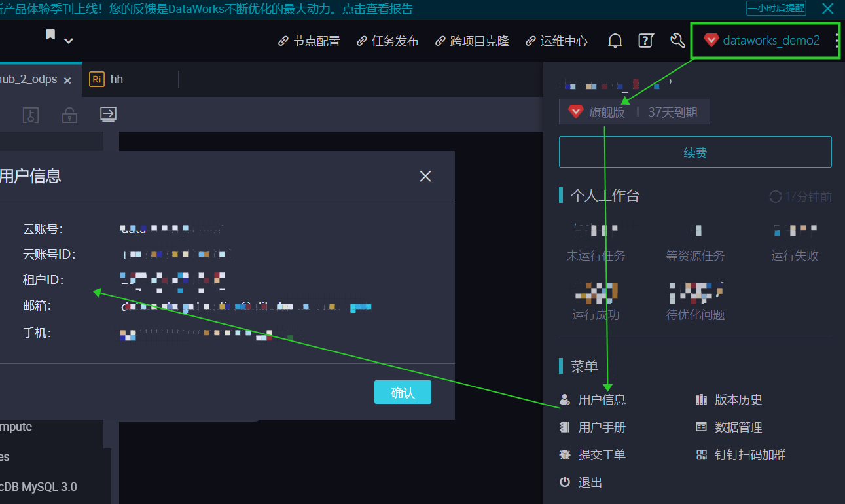845x504 pixels.
Task: Open the bookmark icon in top bar
Action: [x=50, y=35]
